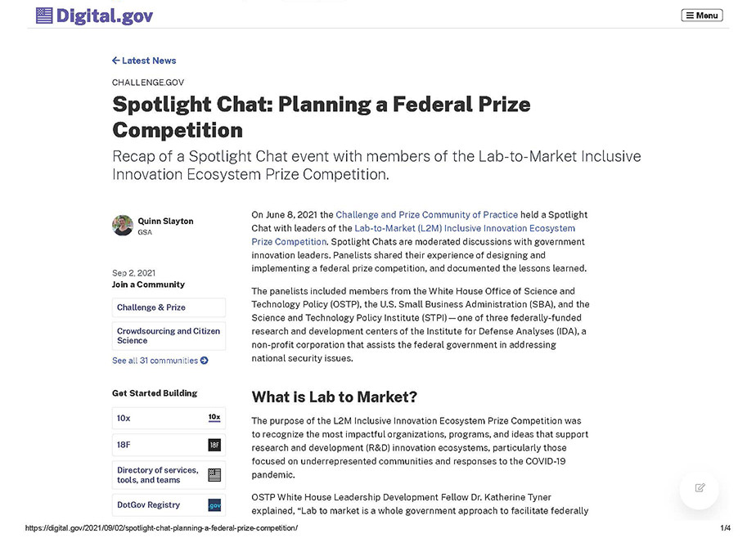Image resolution: width=756 pixels, height=547 pixels.
Task: Click the DotGov Registry .gov icon
Action: (x=214, y=505)
